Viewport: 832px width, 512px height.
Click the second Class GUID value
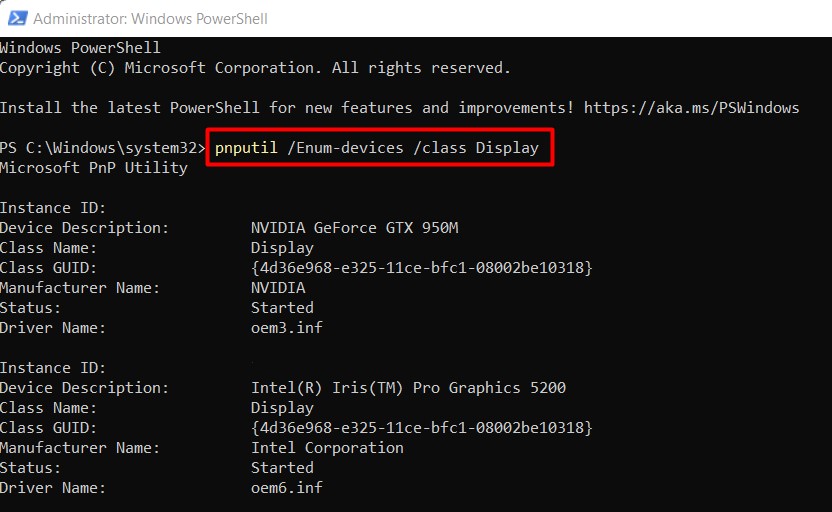click(x=421, y=428)
